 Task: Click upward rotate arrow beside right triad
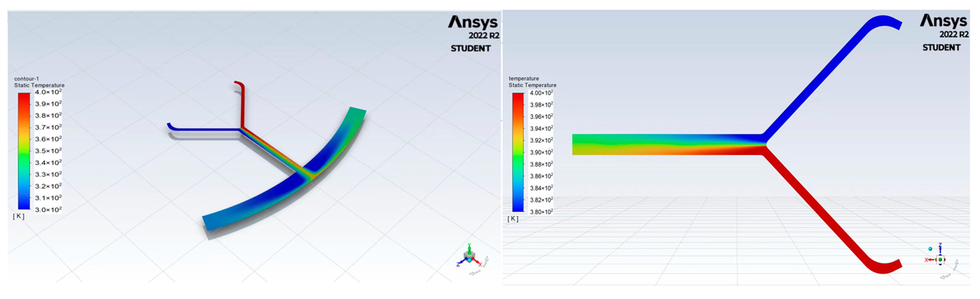click(956, 265)
